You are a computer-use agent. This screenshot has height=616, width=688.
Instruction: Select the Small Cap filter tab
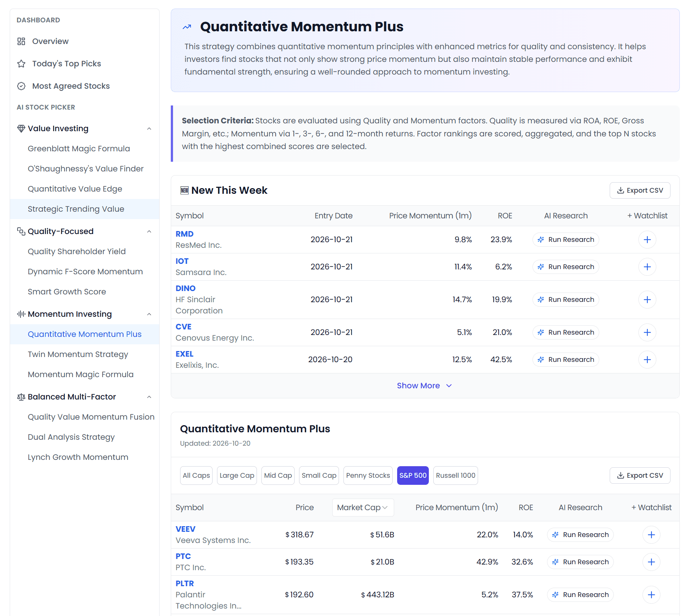pyautogui.click(x=319, y=476)
